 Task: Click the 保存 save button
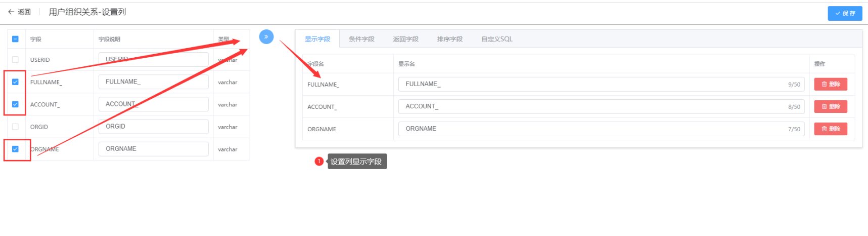point(845,13)
